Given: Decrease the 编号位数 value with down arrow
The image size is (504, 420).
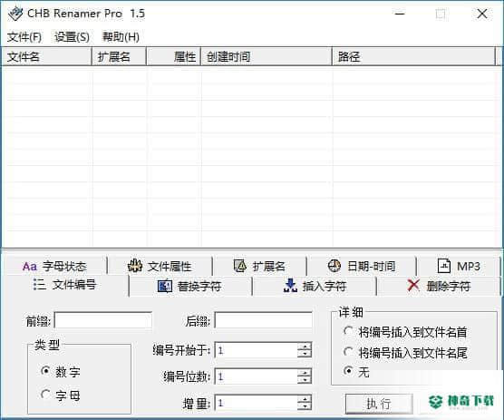Looking at the screenshot, I should click(305, 380).
